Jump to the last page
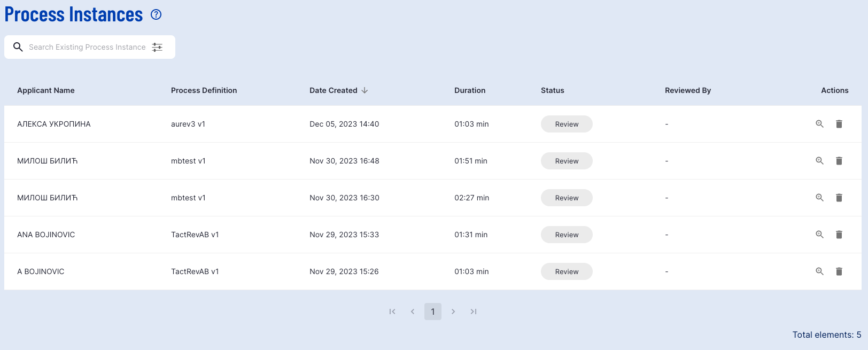The image size is (868, 350). pyautogui.click(x=474, y=312)
